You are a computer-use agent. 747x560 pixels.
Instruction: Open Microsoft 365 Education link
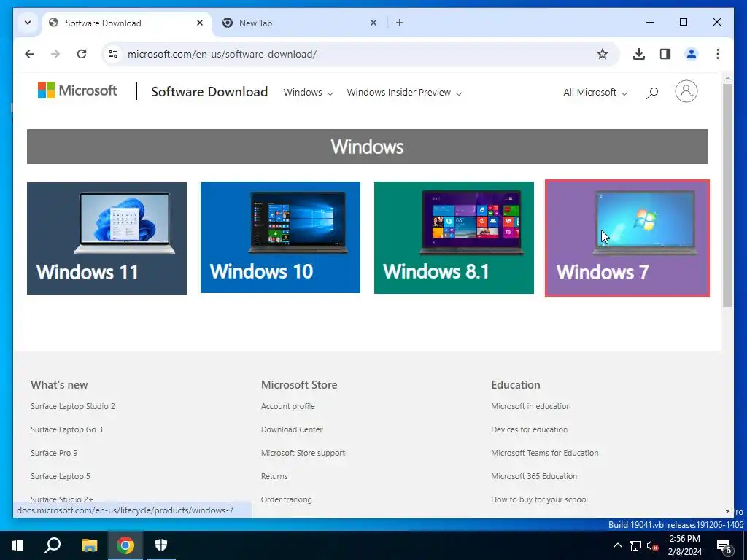pos(534,476)
